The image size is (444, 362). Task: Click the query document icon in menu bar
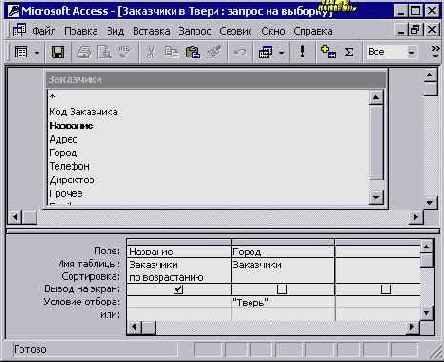pyautogui.click(x=19, y=30)
